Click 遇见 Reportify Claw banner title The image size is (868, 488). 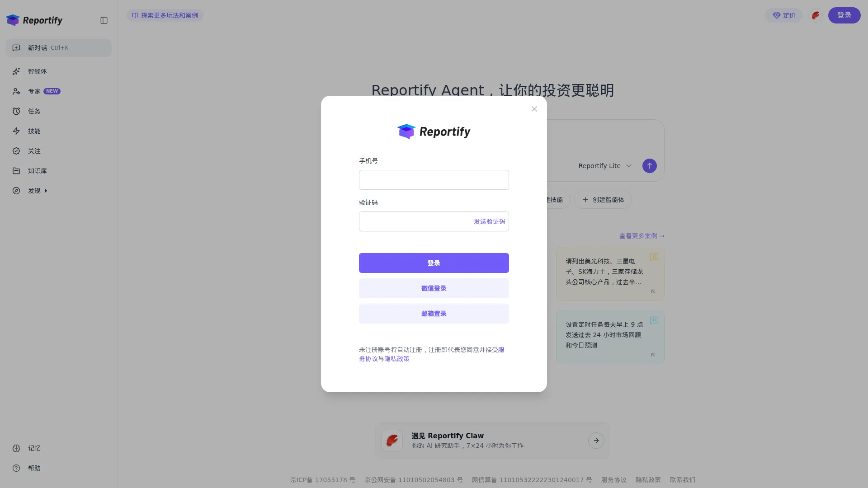pyautogui.click(x=448, y=436)
